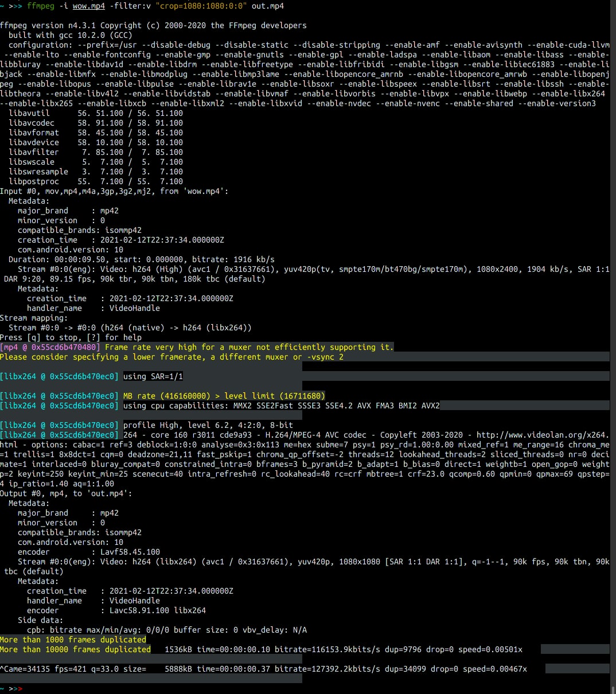This screenshot has height=694, width=616.
Task: Select the libavfilter version row
Action: 96,152
